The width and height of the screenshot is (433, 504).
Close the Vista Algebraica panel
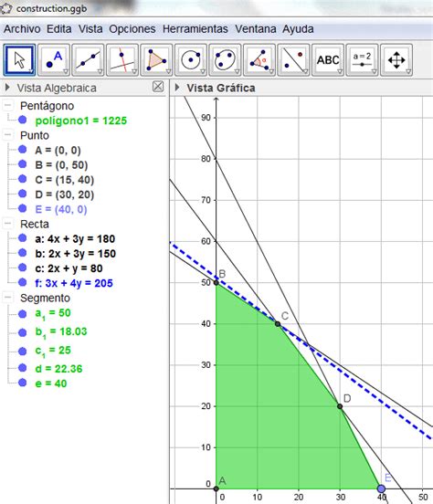(x=158, y=87)
